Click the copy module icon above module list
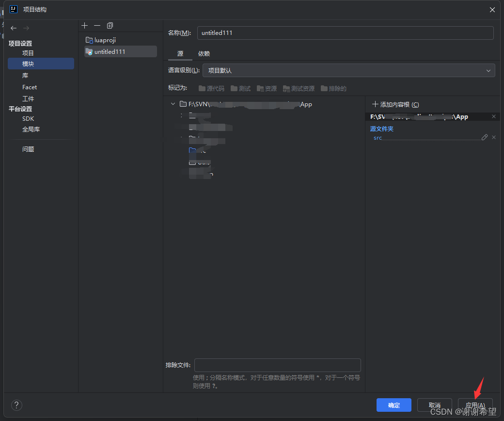This screenshot has height=421, width=504. pos(110,25)
